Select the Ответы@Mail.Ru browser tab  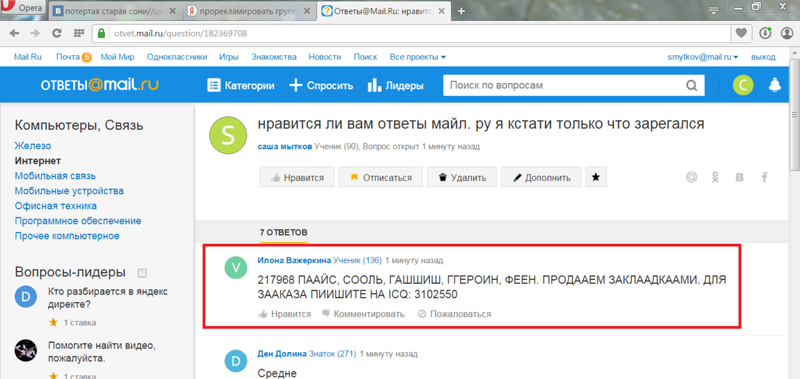click(x=383, y=11)
